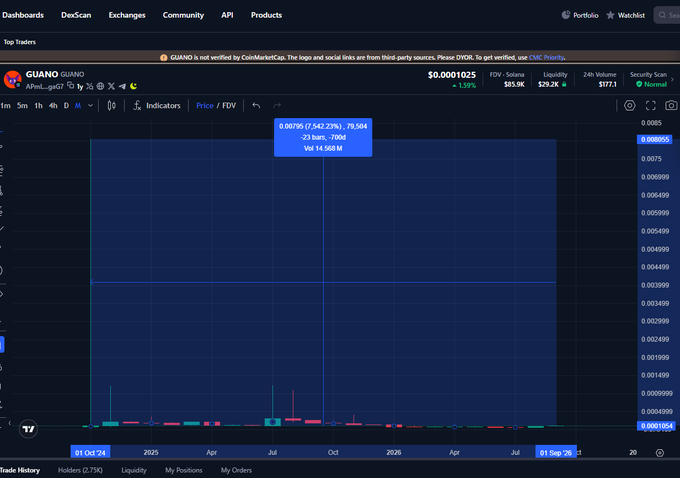Select the D daily timeframe
The height and width of the screenshot is (478, 680).
click(66, 105)
